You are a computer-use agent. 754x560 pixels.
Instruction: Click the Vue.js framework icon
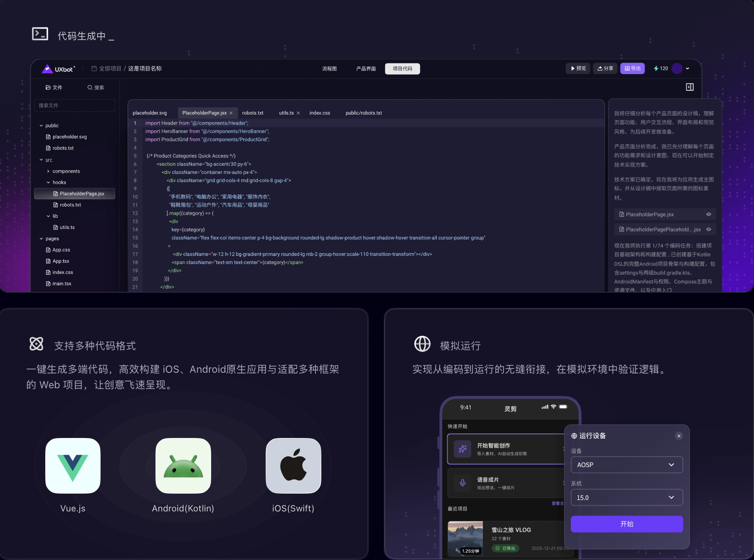coord(73,465)
